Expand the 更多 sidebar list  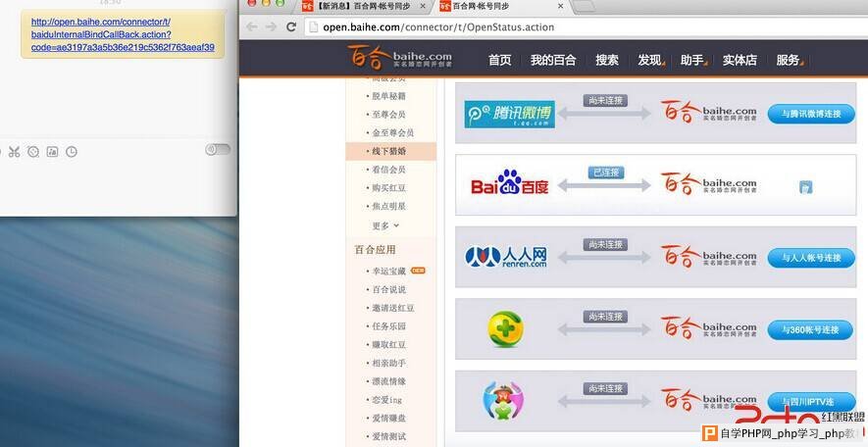click(x=385, y=225)
